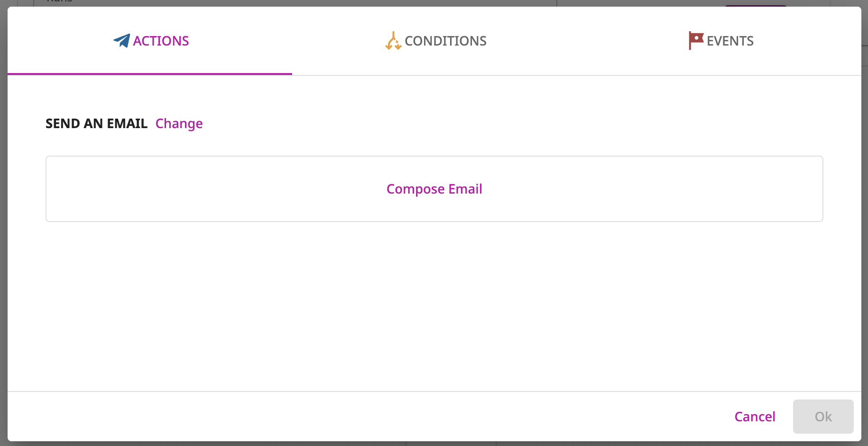Image resolution: width=868 pixels, height=446 pixels.
Task: Click the empty footer area left of Cancel
Action: [370, 417]
